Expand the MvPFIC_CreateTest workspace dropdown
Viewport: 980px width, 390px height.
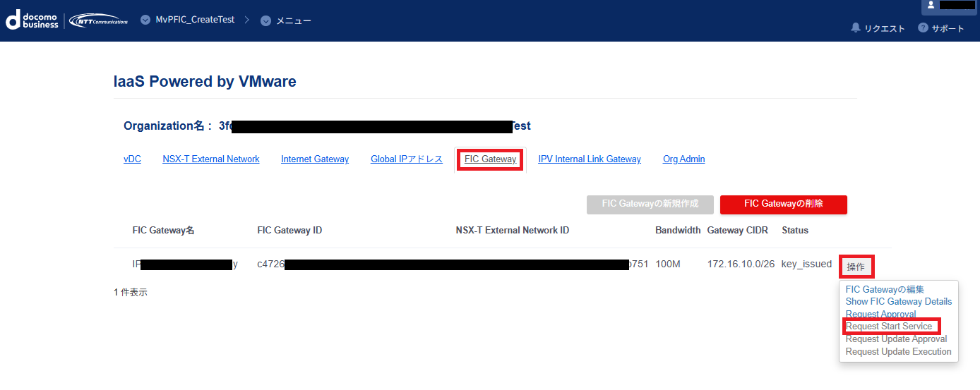click(x=146, y=20)
